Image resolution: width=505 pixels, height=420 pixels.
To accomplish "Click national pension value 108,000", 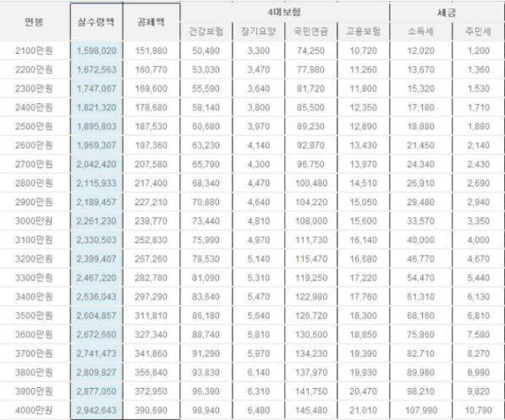I will (x=311, y=221).
